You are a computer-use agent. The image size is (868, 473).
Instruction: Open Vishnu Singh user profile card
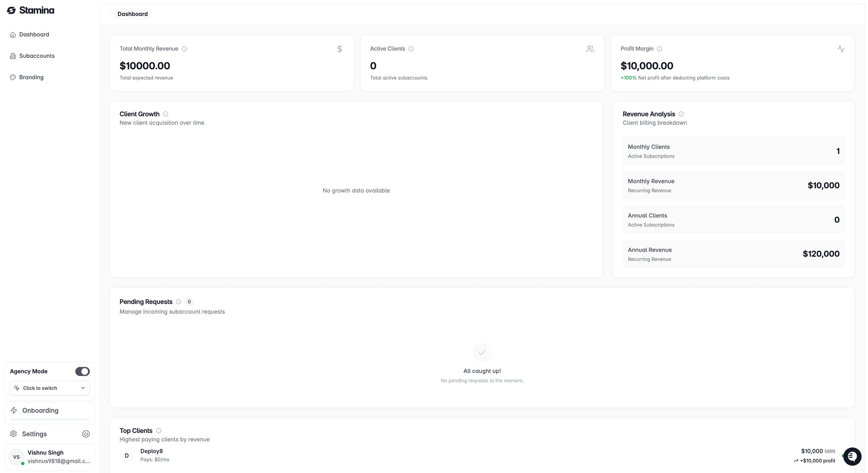coord(50,457)
